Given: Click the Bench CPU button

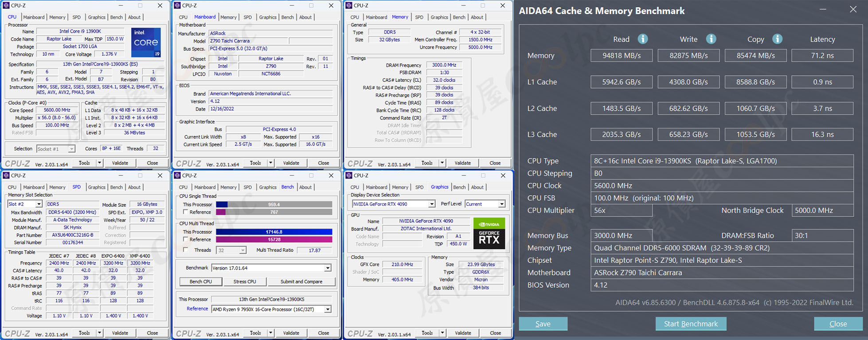Looking at the screenshot, I should [201, 282].
